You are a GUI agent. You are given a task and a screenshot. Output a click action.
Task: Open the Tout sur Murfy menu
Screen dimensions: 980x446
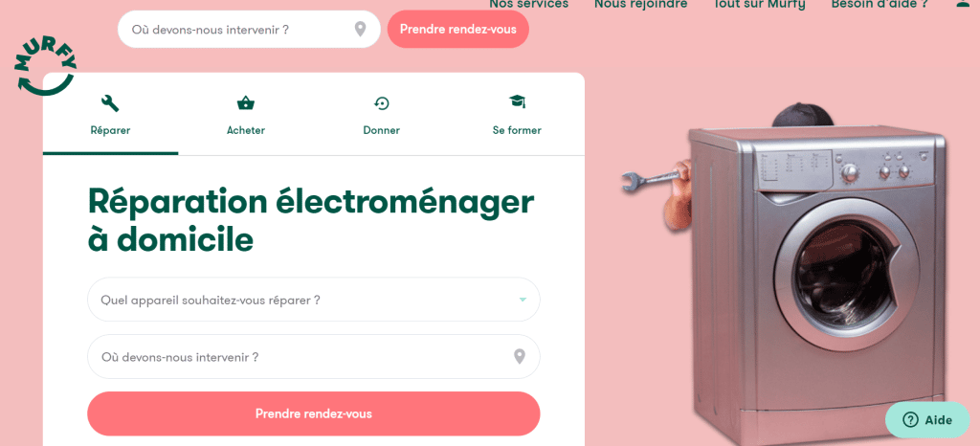pyautogui.click(x=759, y=5)
